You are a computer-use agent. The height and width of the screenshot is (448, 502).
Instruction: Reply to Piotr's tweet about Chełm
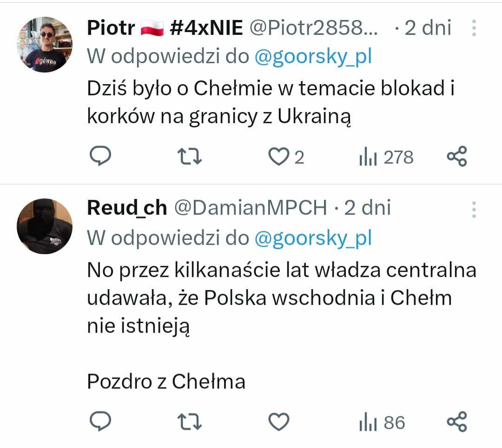99,157
